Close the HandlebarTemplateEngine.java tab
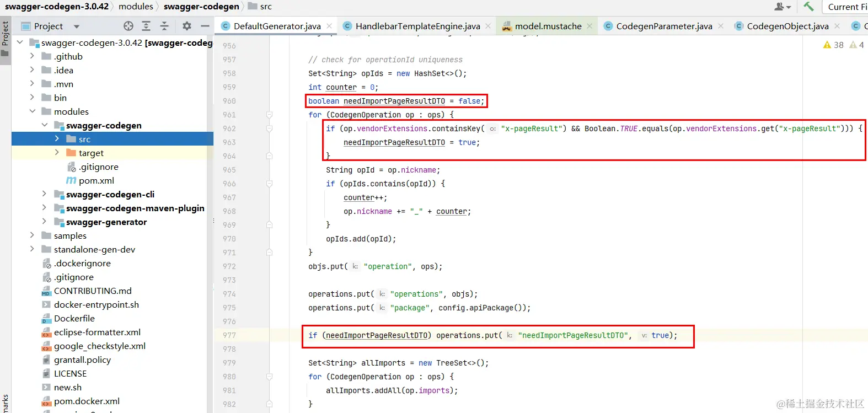The height and width of the screenshot is (413, 868). tap(488, 26)
